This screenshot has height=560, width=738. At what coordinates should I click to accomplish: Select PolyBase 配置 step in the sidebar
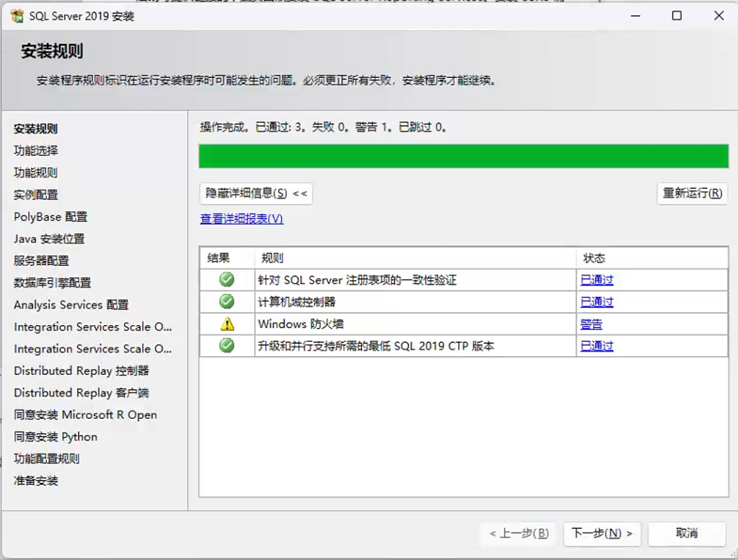(x=50, y=217)
